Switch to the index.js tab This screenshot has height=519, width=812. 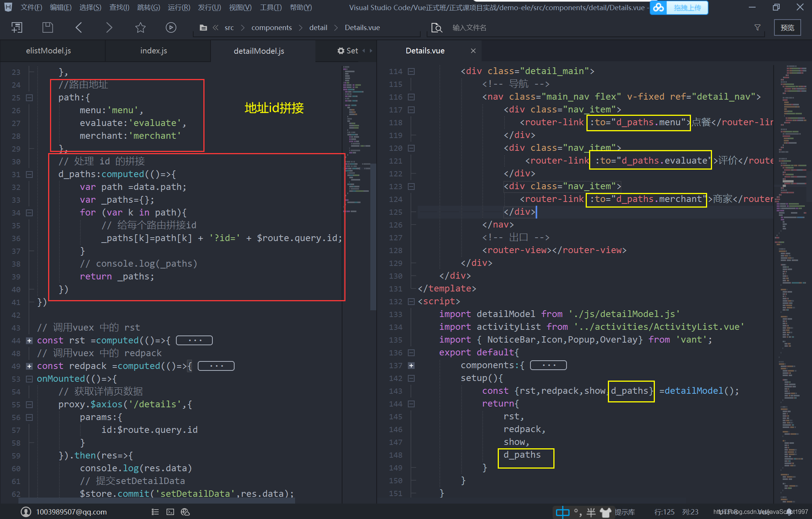[x=158, y=51]
